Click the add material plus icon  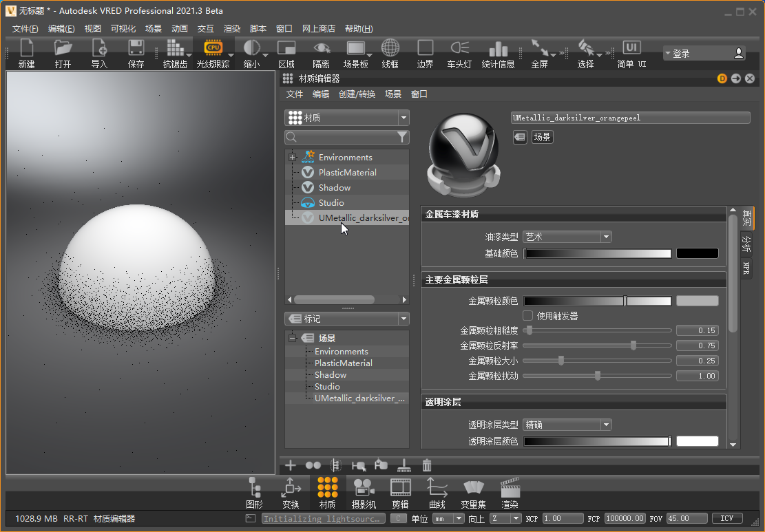point(291,465)
